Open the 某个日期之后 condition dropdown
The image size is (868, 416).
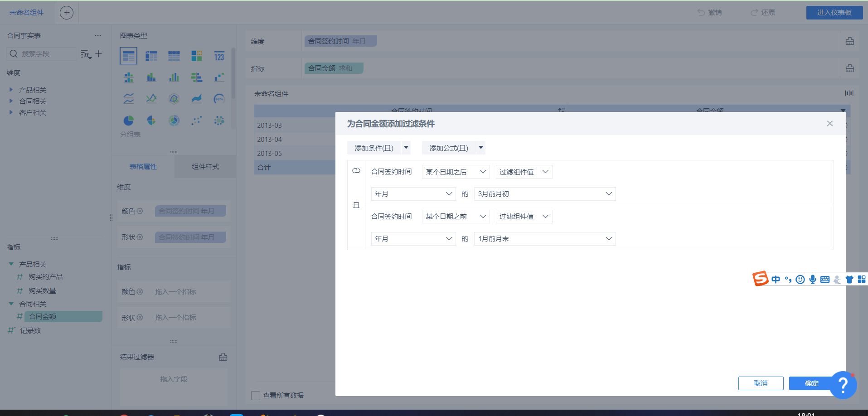tap(456, 172)
